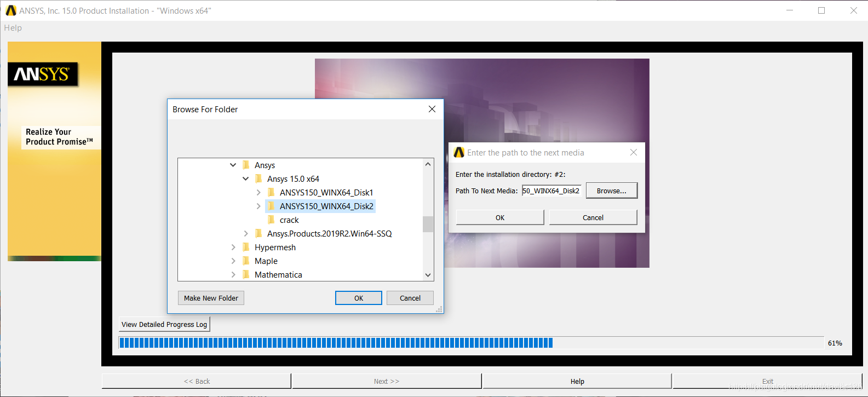This screenshot has height=397, width=868.
Task: Select the Mathematica folder
Action: tap(278, 274)
